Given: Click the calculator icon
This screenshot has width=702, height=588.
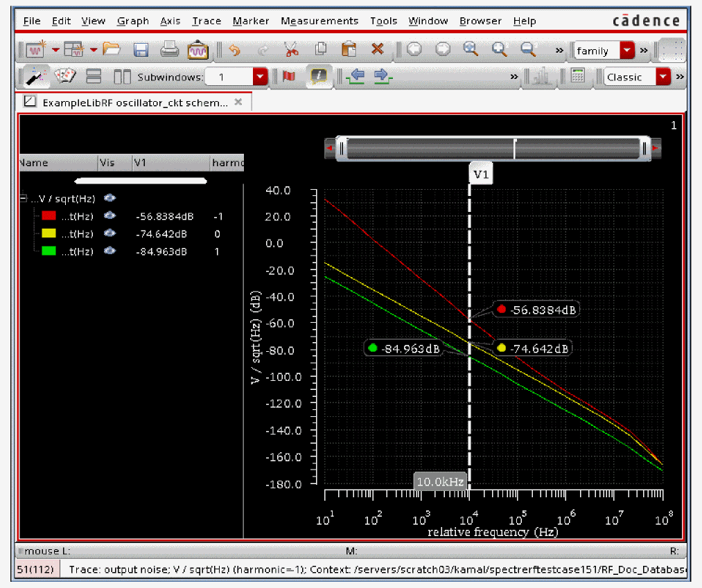Looking at the screenshot, I should point(577,76).
